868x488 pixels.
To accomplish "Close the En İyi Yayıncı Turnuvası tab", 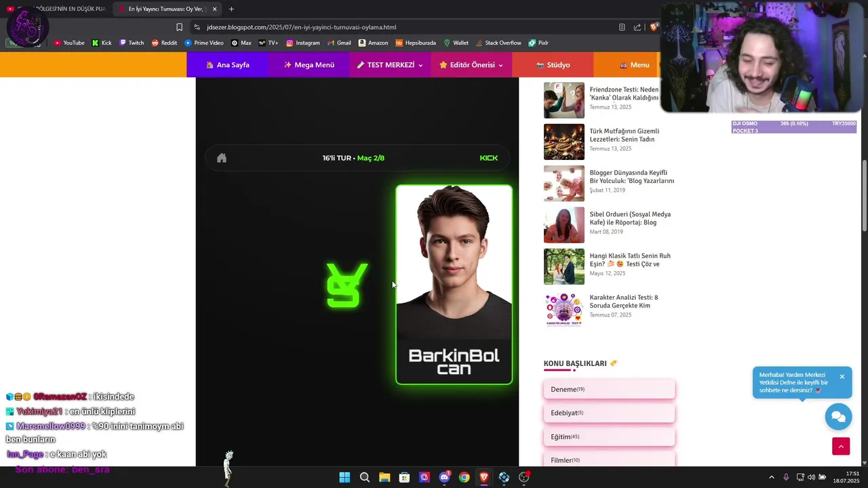I will pyautogui.click(x=214, y=9).
